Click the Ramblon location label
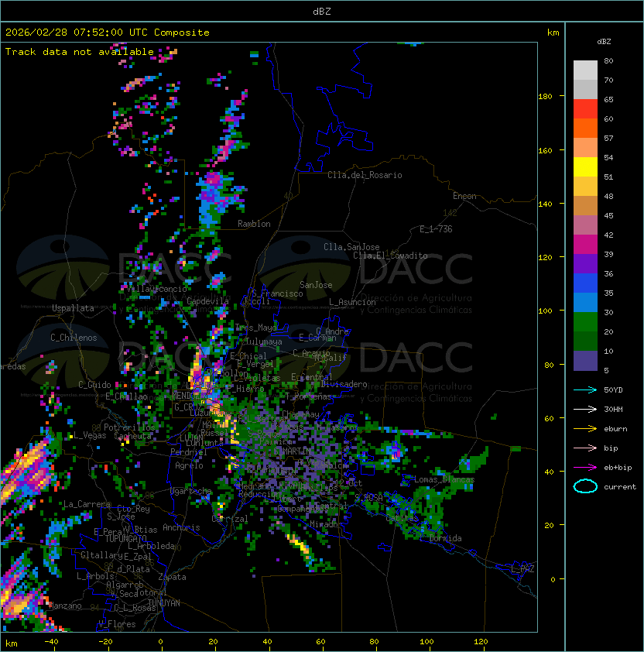Image resolution: width=644 pixels, height=652 pixels. coord(254,224)
